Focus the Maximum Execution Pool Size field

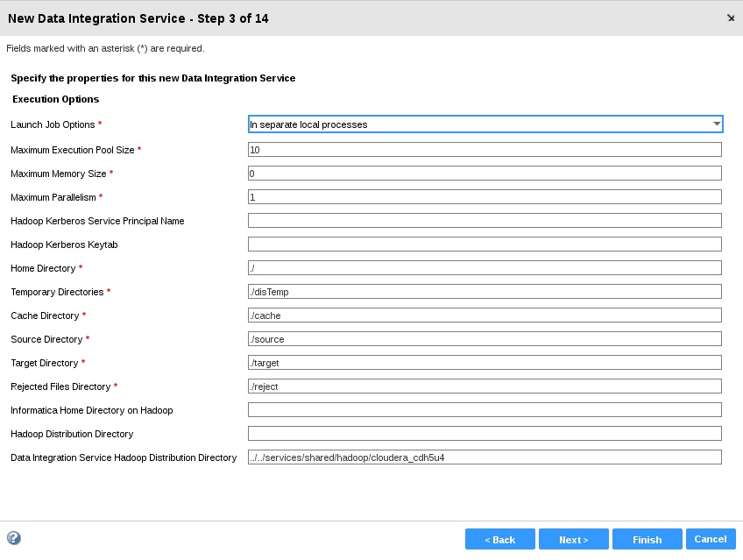click(x=485, y=150)
